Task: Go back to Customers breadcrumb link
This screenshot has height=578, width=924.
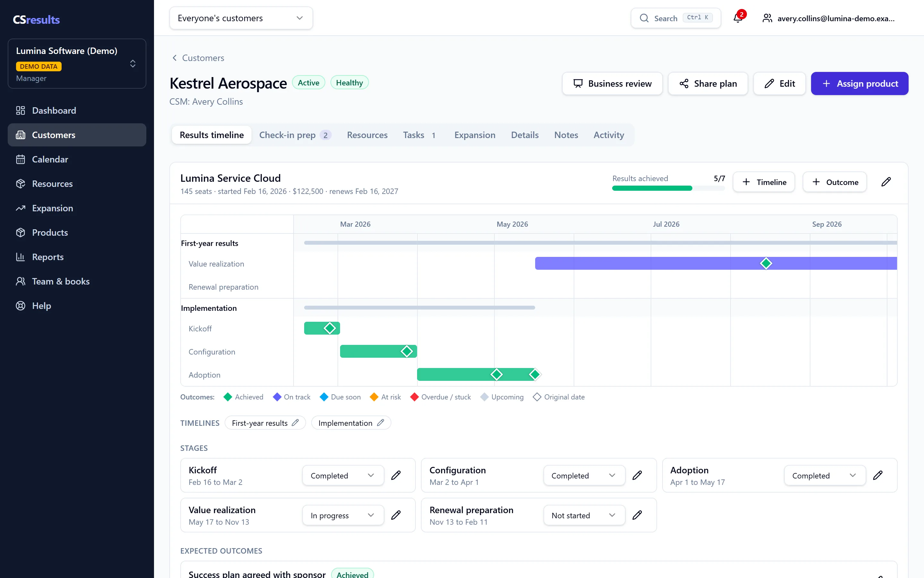Action: tap(198, 58)
